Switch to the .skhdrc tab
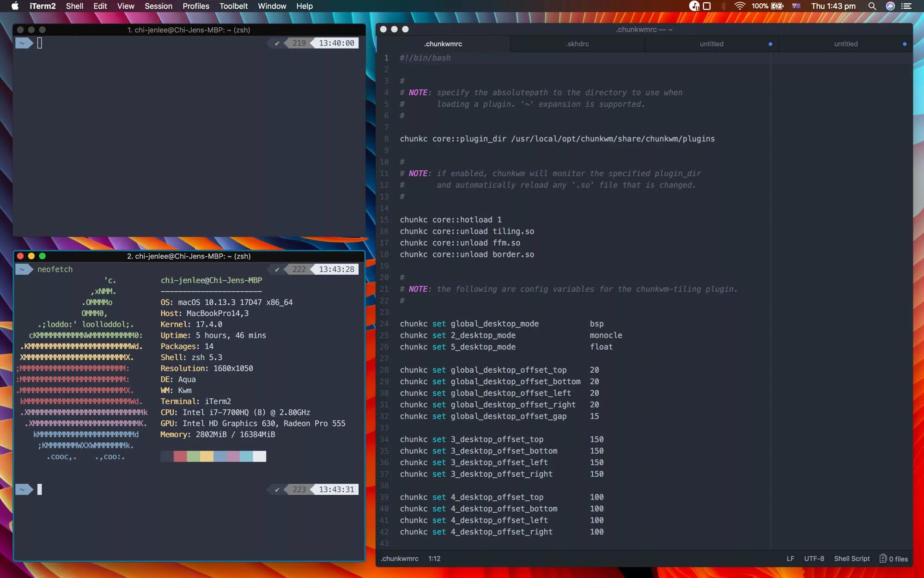The image size is (924, 578). click(x=577, y=44)
